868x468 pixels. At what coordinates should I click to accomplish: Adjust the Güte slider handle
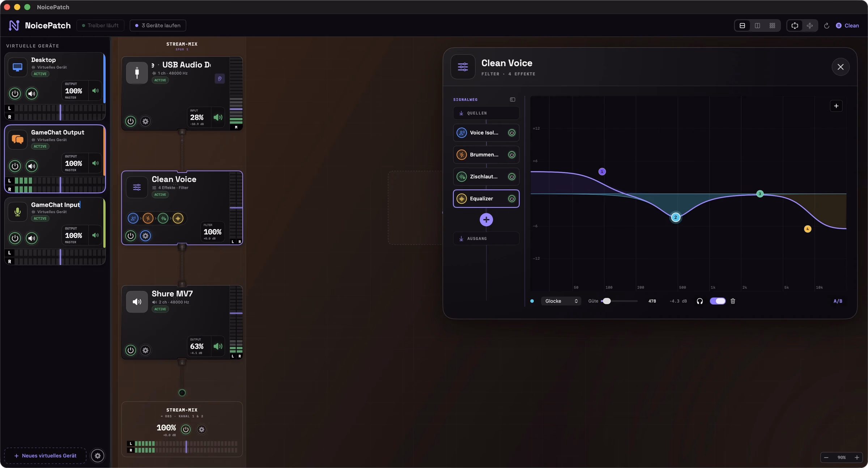coord(607,301)
